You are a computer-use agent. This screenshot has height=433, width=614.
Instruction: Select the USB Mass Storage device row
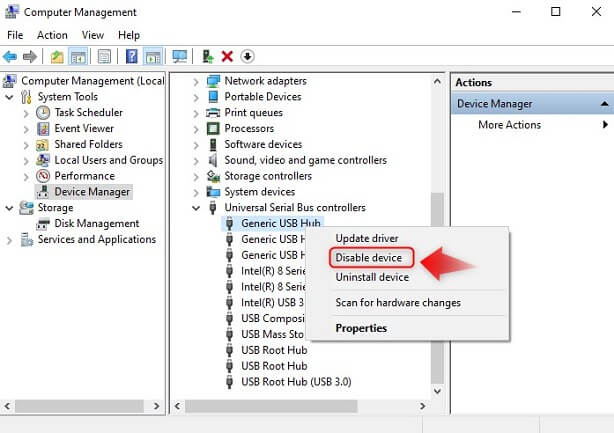tap(272, 334)
